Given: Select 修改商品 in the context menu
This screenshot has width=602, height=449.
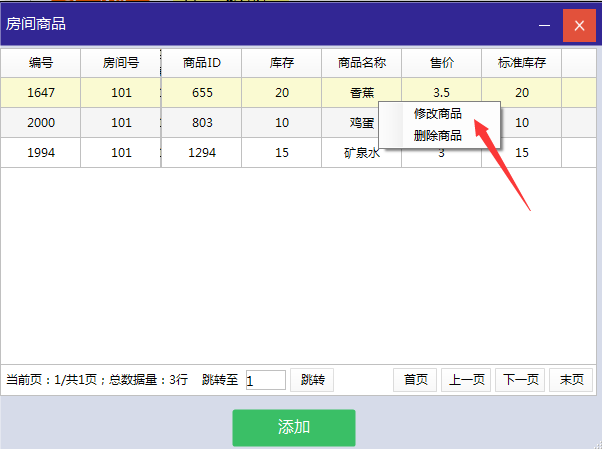Looking at the screenshot, I should coord(437,114).
